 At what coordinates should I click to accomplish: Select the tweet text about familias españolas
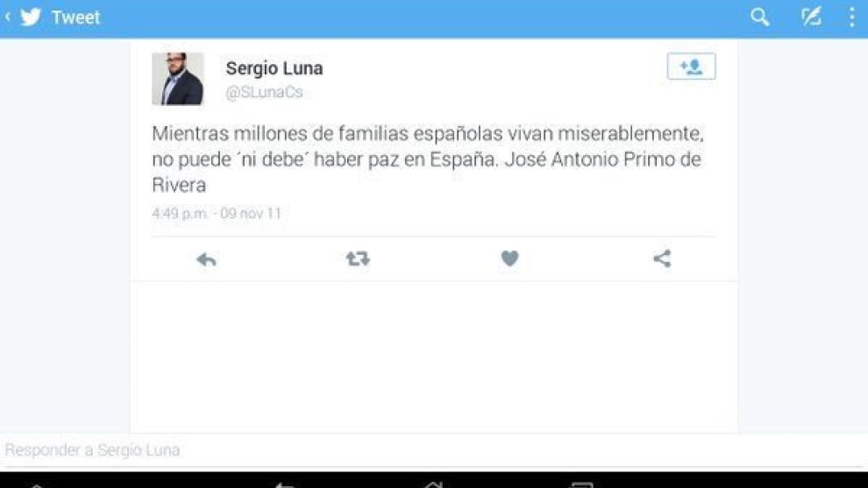[427, 159]
